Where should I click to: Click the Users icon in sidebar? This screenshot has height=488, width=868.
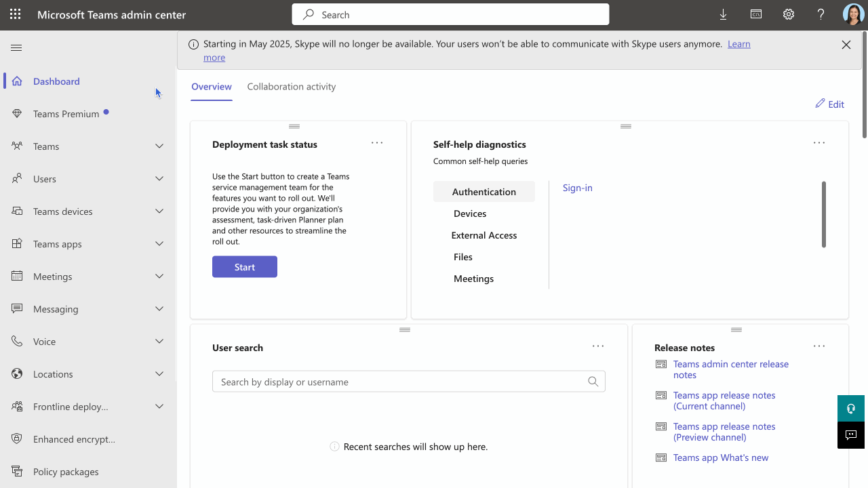tap(17, 178)
